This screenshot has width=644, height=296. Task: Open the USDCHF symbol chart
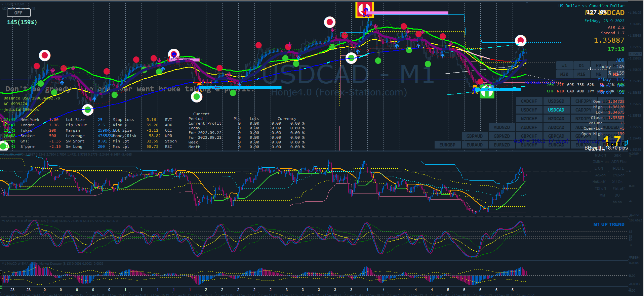(x=529, y=110)
